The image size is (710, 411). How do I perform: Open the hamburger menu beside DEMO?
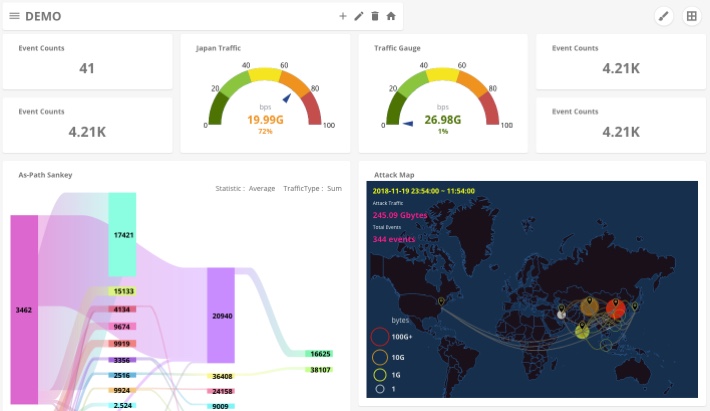[14, 16]
